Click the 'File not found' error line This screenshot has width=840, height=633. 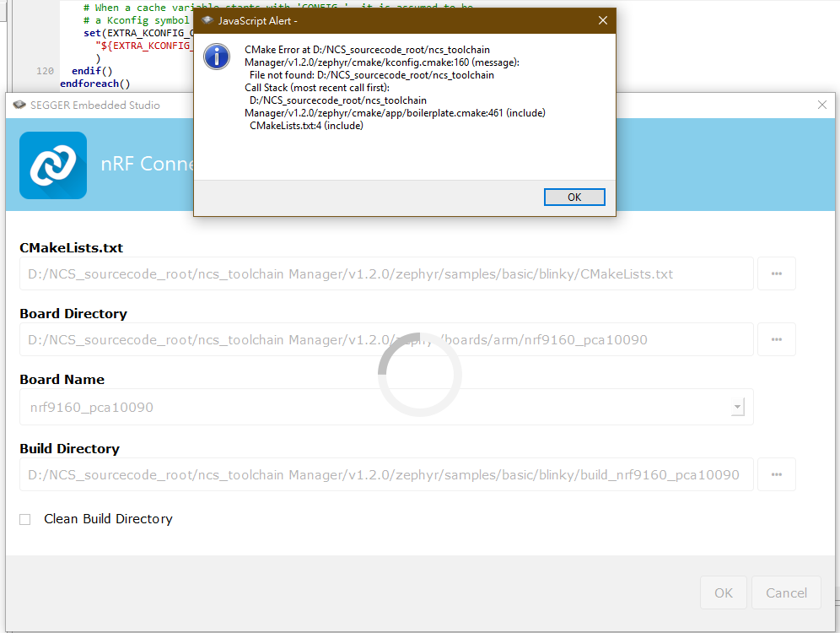pyautogui.click(x=371, y=75)
